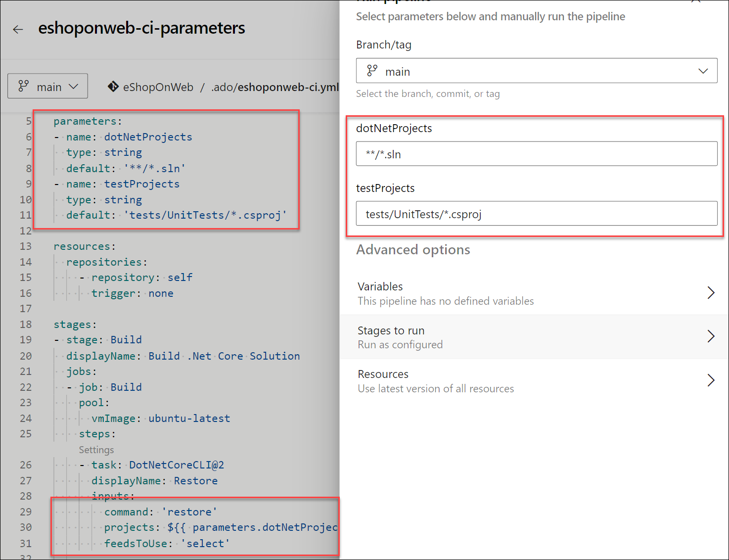Click the 'vmImage: ubuntu-latest' line
This screenshot has height=560, width=729.
pos(161,419)
